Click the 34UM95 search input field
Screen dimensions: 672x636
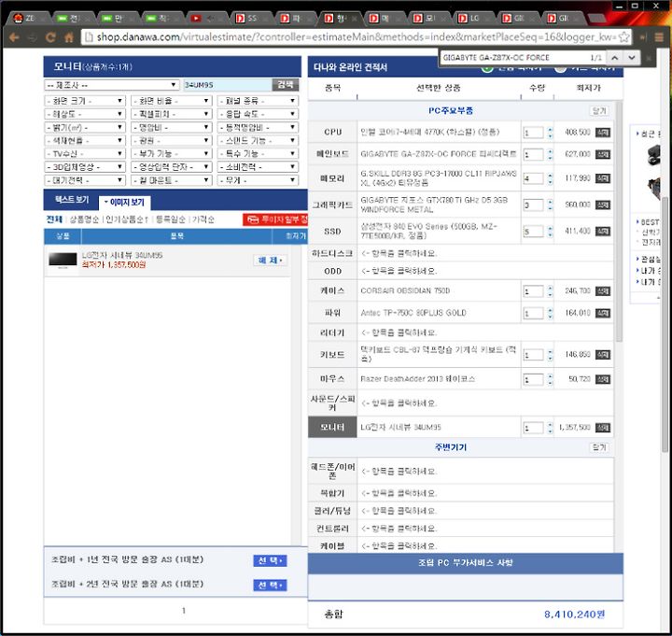pos(228,84)
